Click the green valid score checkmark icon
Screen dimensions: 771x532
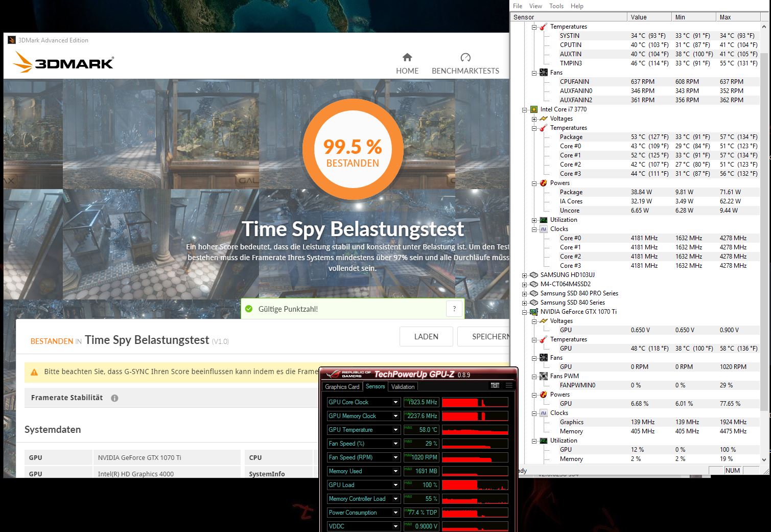coord(249,309)
